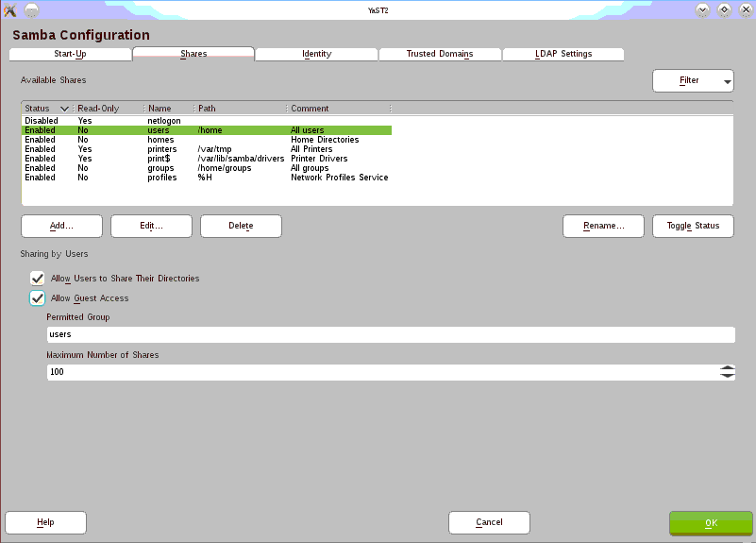This screenshot has width=756, height=543.
Task: Increase Maximum Number of Shares with up arrow
Action: tap(728, 368)
